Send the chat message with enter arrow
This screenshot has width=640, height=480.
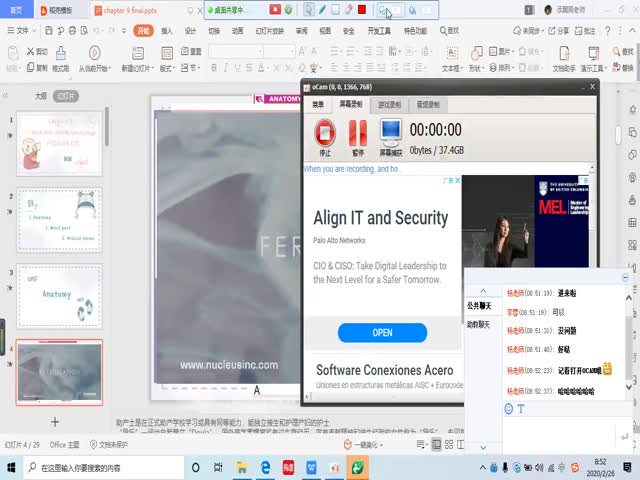point(624,437)
